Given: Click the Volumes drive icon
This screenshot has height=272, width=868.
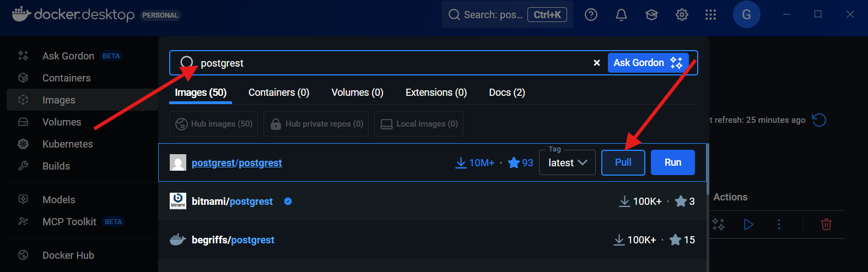Looking at the screenshot, I should point(23,122).
